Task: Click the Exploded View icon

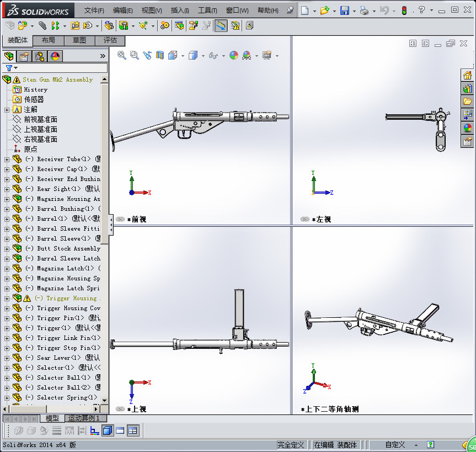Action: (x=194, y=25)
